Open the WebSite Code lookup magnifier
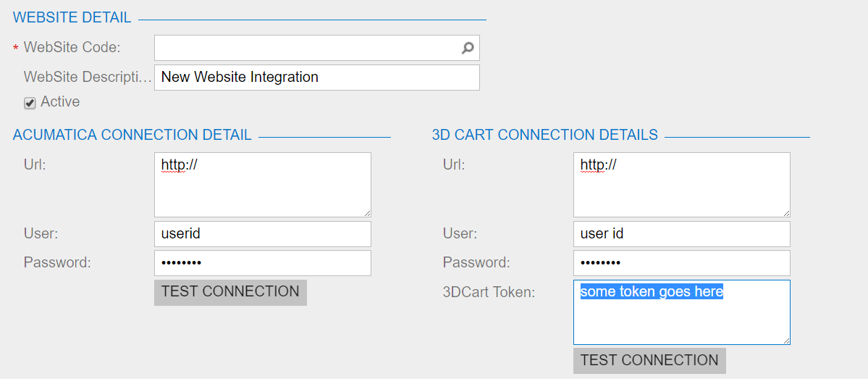 468,48
